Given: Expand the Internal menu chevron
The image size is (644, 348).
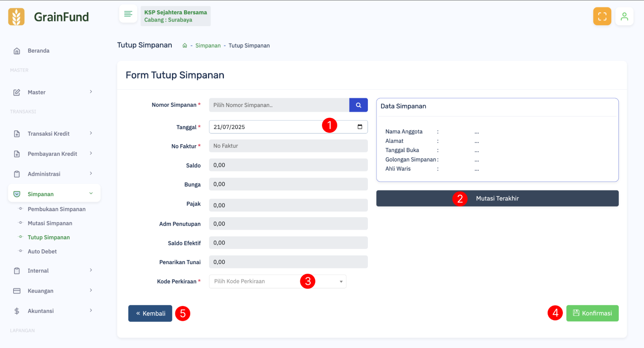Looking at the screenshot, I should (91, 270).
